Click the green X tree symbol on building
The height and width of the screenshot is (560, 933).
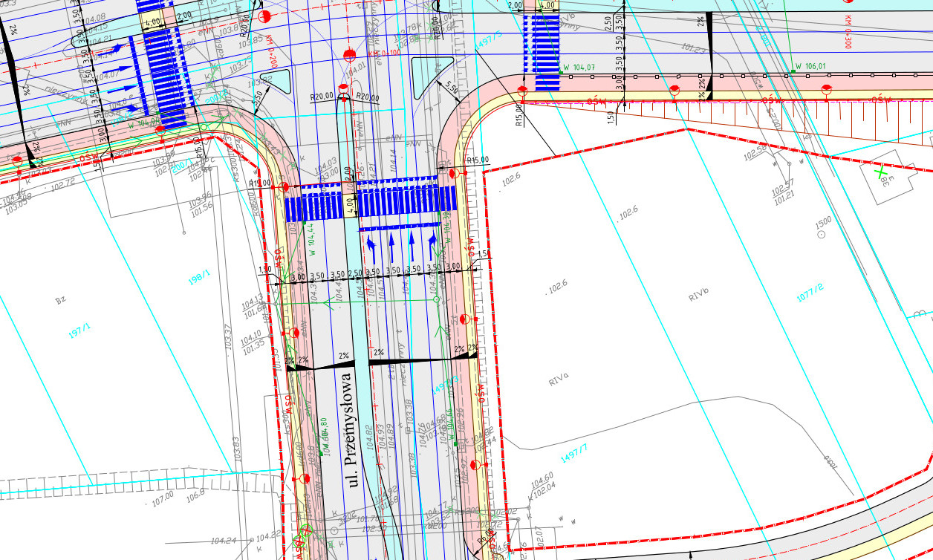coord(881,173)
